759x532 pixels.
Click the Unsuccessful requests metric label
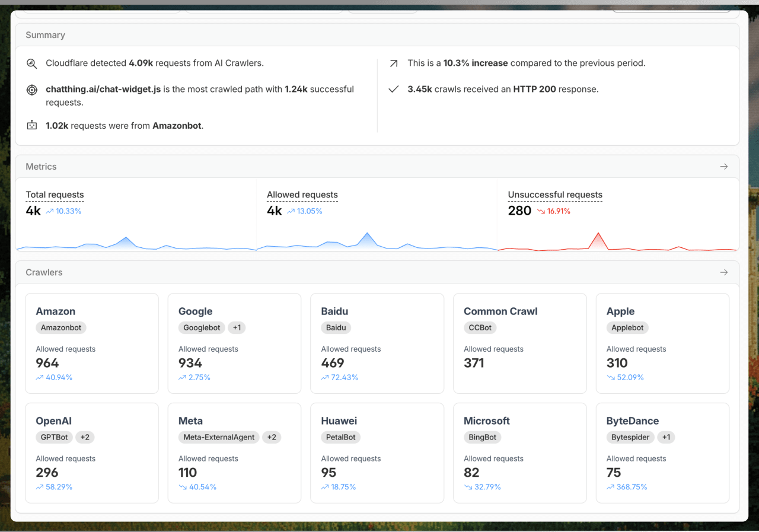click(555, 195)
